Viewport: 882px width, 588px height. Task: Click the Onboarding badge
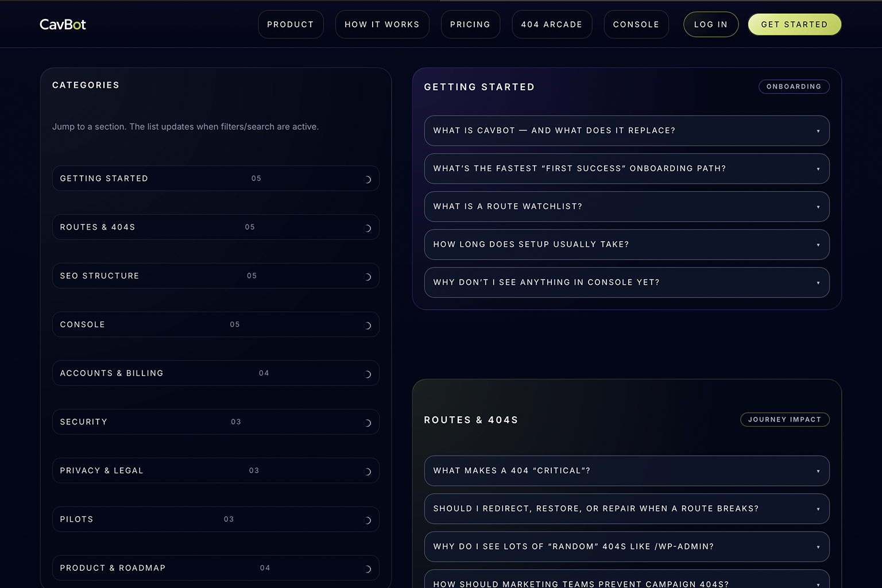pos(794,86)
